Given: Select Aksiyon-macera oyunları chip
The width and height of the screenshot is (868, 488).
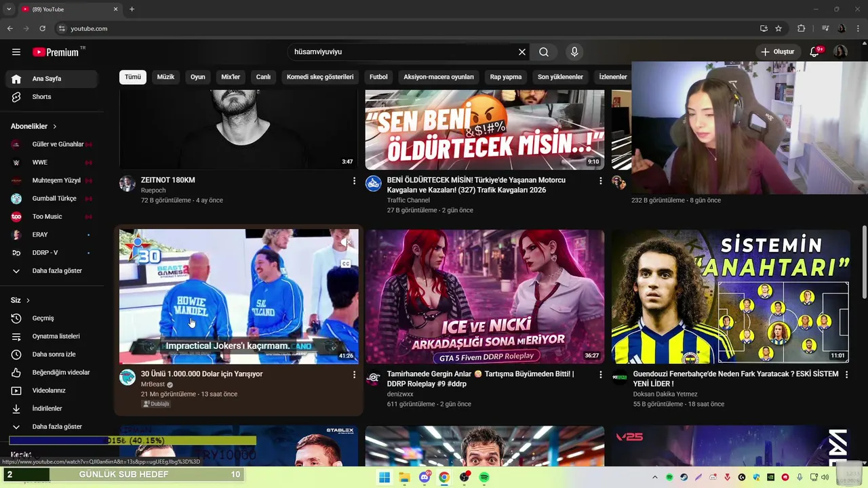Looking at the screenshot, I should click(439, 77).
